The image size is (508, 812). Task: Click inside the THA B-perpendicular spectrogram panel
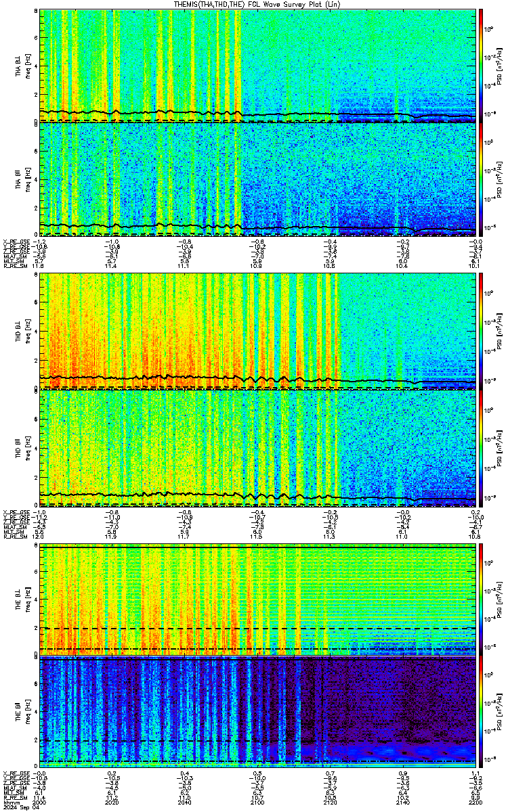(x=258, y=65)
